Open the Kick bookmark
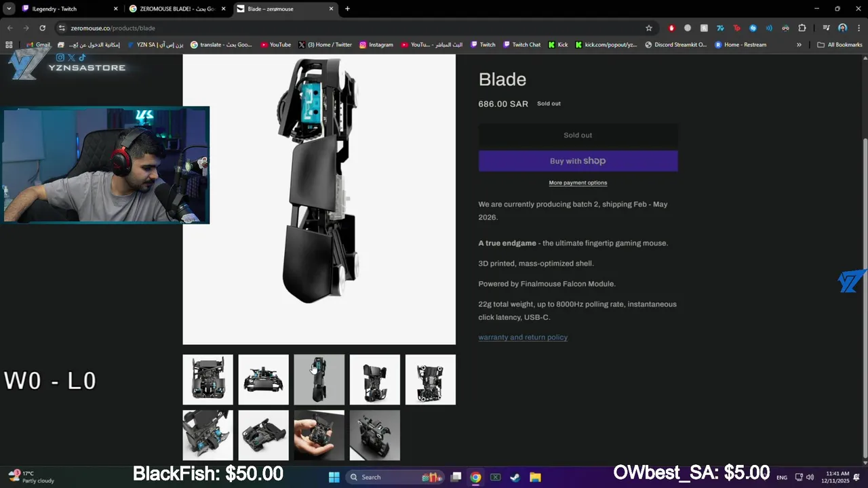Screen dimensions: 868x488 pyautogui.click(x=557, y=45)
